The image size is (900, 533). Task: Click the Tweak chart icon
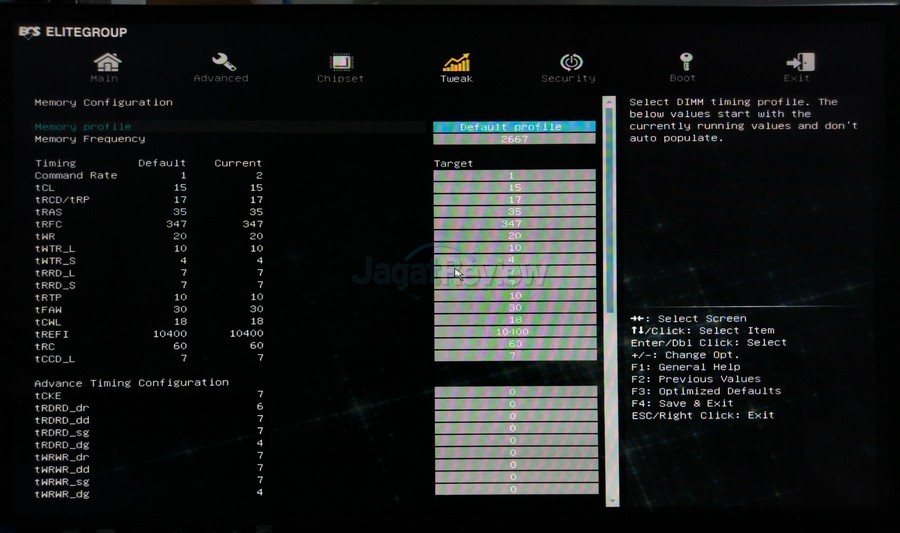click(456, 64)
